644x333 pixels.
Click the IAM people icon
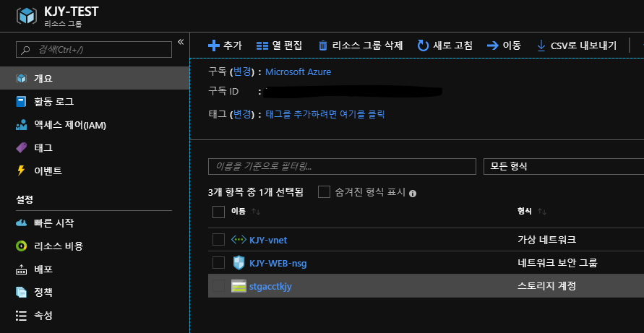21,125
